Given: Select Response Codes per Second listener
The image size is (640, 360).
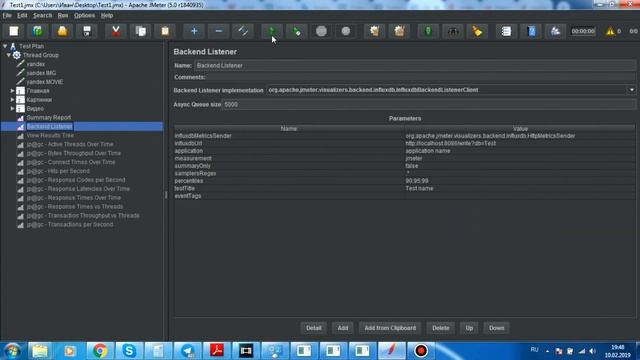Looking at the screenshot, I should [76, 180].
